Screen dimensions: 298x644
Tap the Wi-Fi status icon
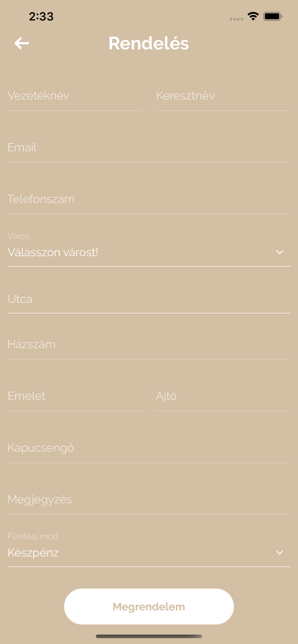click(x=253, y=16)
